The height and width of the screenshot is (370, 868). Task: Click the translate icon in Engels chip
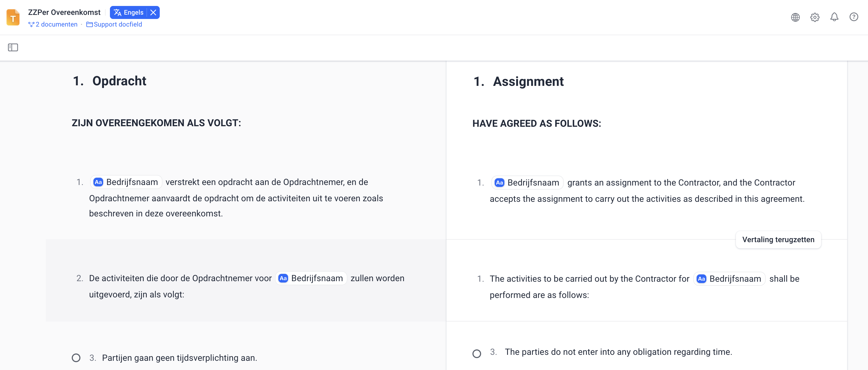coord(117,12)
